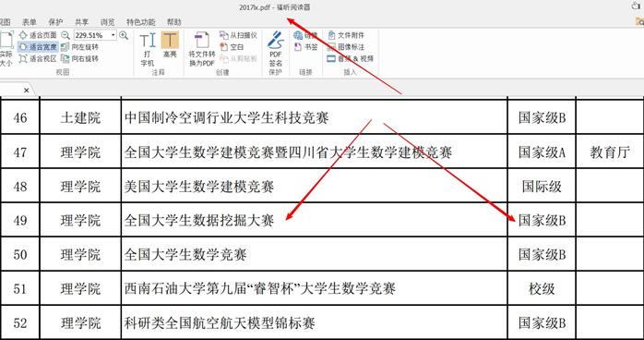
Task: Zoom out with the minus magnifier
Action: point(66,35)
